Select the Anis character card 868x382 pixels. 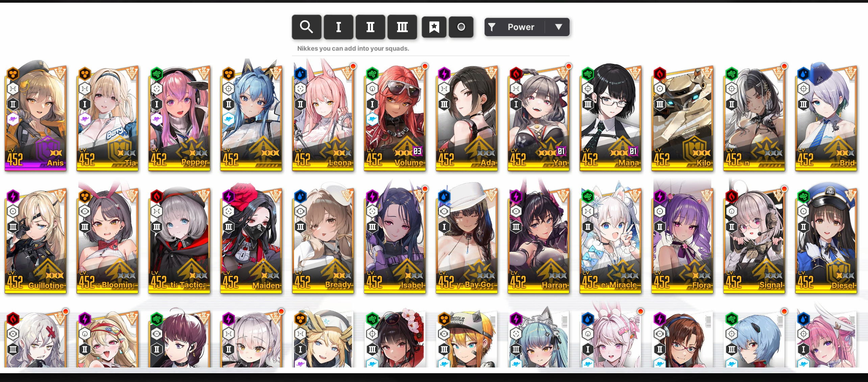(35, 117)
